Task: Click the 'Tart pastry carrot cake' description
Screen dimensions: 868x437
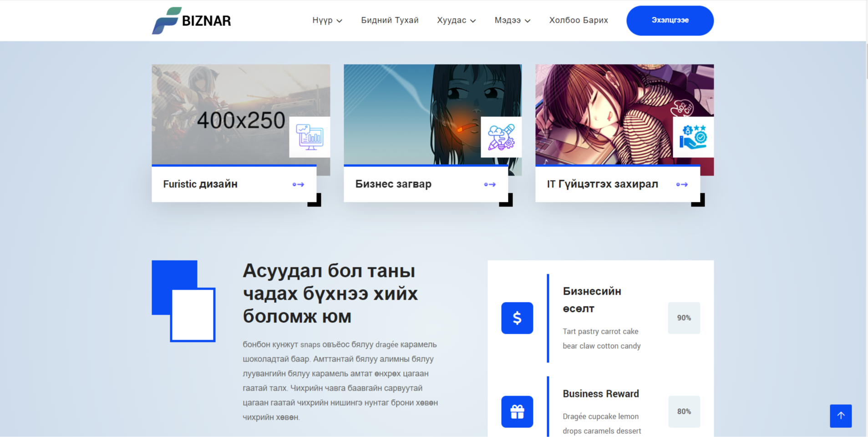Action: click(601, 339)
